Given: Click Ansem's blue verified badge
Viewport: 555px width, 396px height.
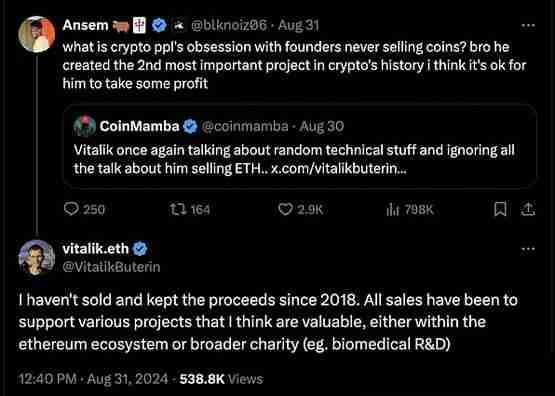Looking at the screenshot, I should tap(159, 25).
